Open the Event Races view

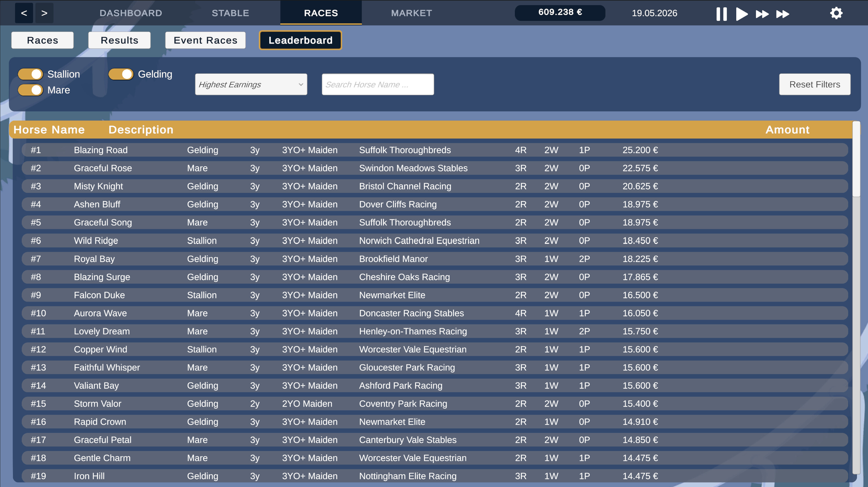[x=205, y=40]
